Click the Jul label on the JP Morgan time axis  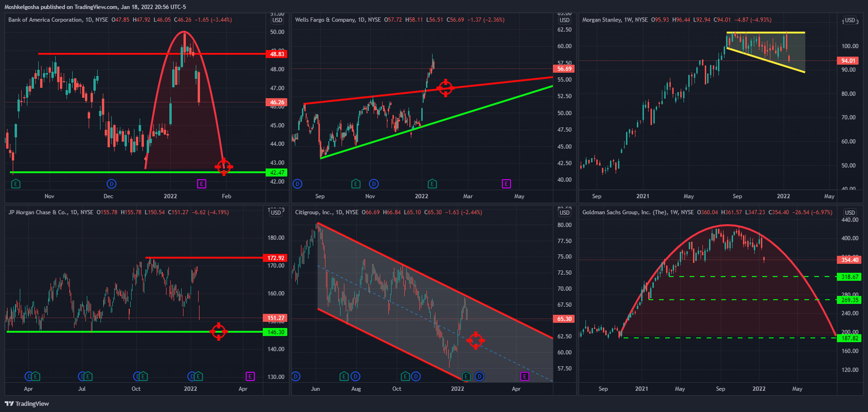[82, 389]
